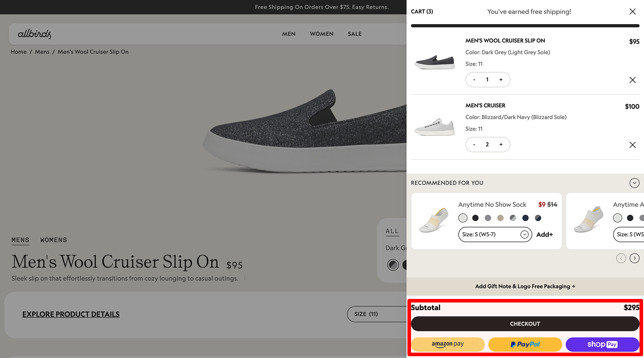Click Men's Wool Cruiser Slip On cart title
This screenshot has width=644, height=358.
505,41
